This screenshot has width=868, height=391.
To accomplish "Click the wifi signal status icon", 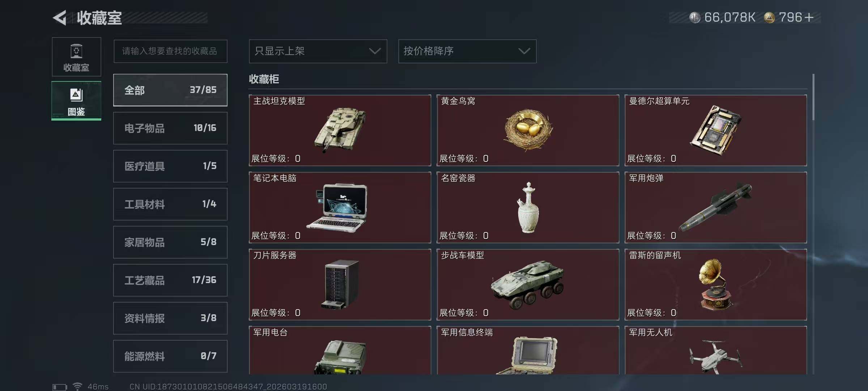I will coord(77,386).
